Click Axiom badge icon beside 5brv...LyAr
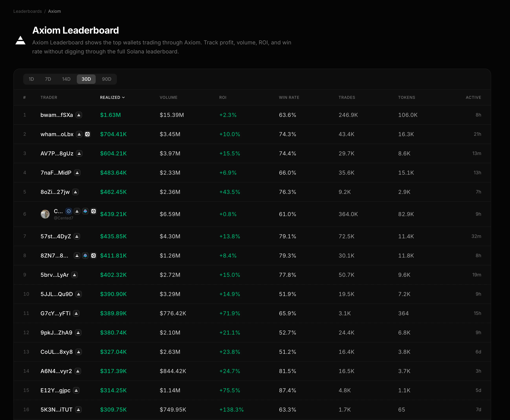The image size is (510, 420). point(74,275)
